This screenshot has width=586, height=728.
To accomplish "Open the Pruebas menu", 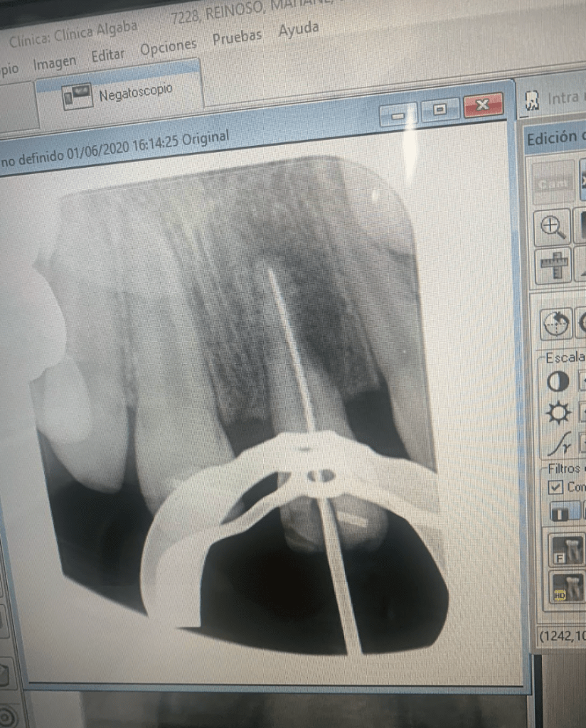I will (x=237, y=38).
